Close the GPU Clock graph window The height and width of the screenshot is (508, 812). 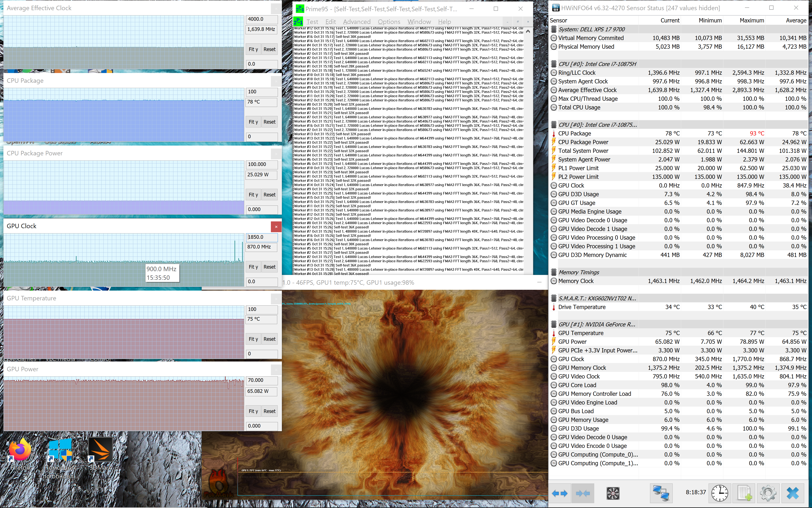coord(276,227)
